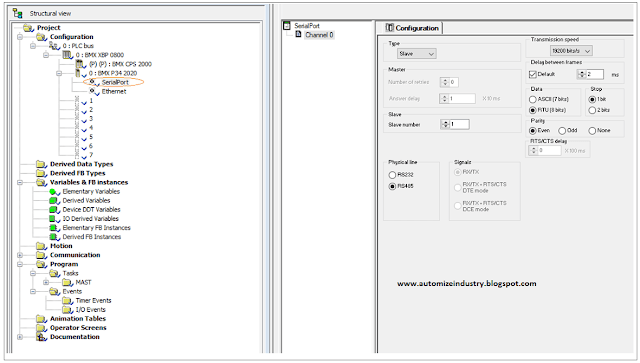The image size is (640, 363).
Task: Set parity to Odd
Action: [x=562, y=131]
